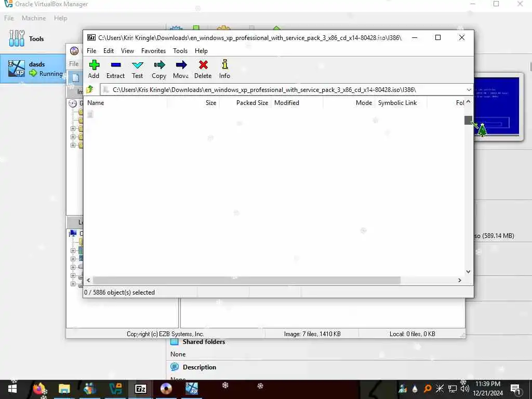Screen dimensions: 532x399
Task: Click the horizontal scrollbar left arrow
Action: [88, 280]
